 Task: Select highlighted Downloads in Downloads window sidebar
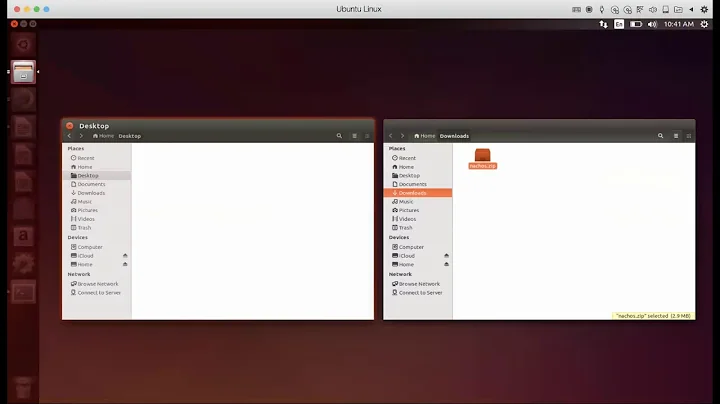point(418,193)
